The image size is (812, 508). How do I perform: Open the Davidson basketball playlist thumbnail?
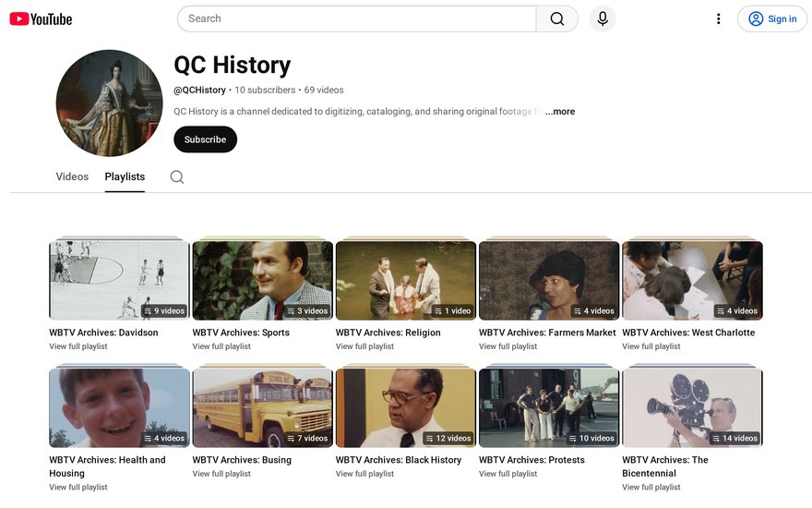click(119, 280)
